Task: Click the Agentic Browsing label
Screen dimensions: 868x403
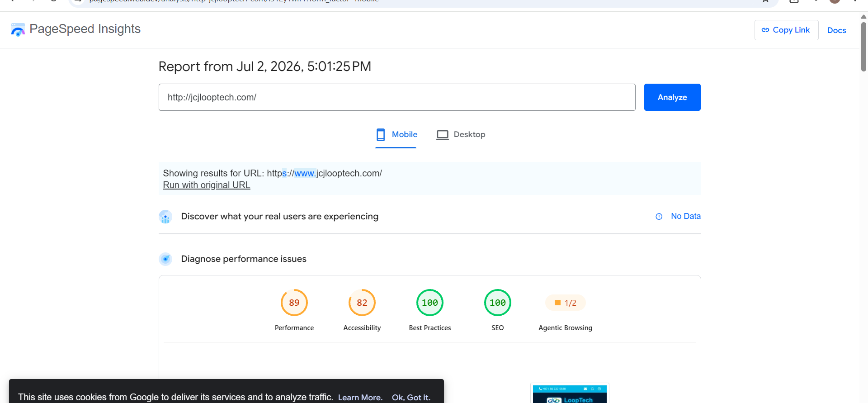Action: [566, 328]
